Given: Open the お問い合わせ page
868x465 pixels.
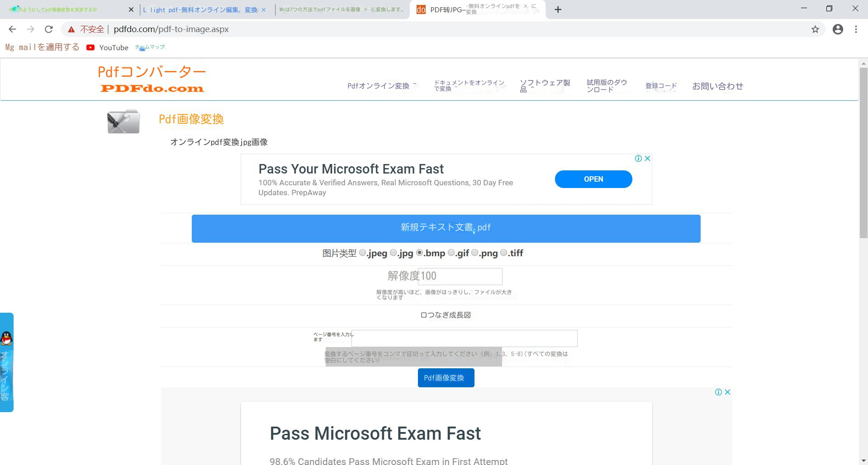Looking at the screenshot, I should pyautogui.click(x=717, y=86).
